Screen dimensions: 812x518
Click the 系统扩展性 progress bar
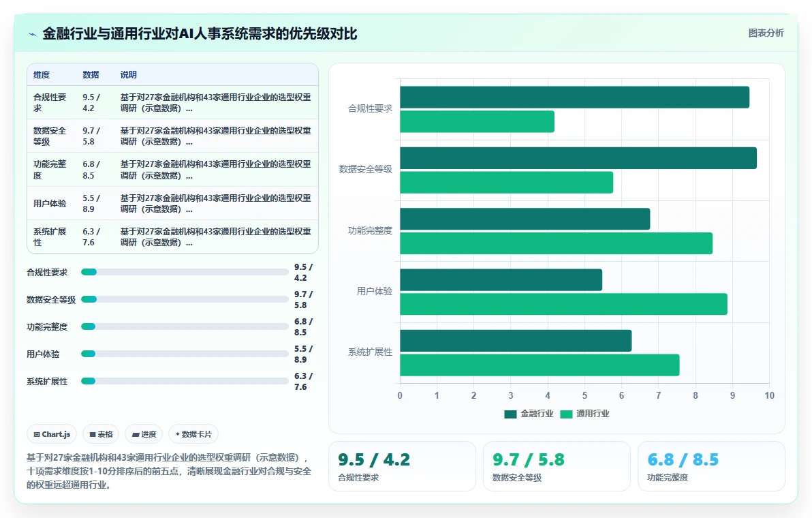[x=185, y=381]
